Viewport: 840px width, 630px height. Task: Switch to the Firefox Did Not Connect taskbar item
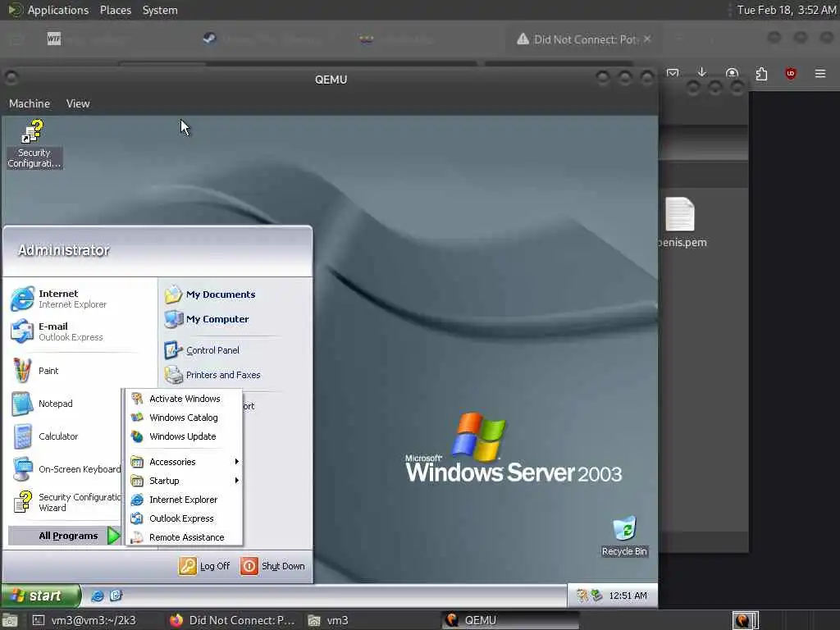pos(232,620)
